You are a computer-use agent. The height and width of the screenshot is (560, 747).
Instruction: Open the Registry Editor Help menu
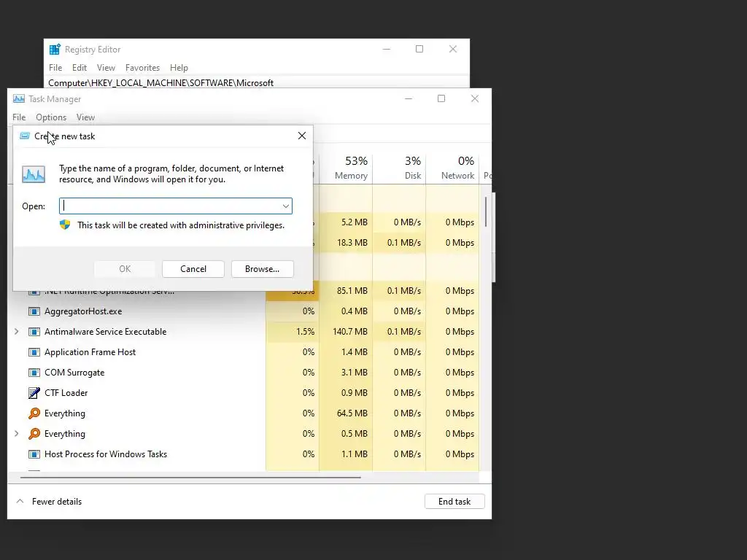tap(179, 68)
